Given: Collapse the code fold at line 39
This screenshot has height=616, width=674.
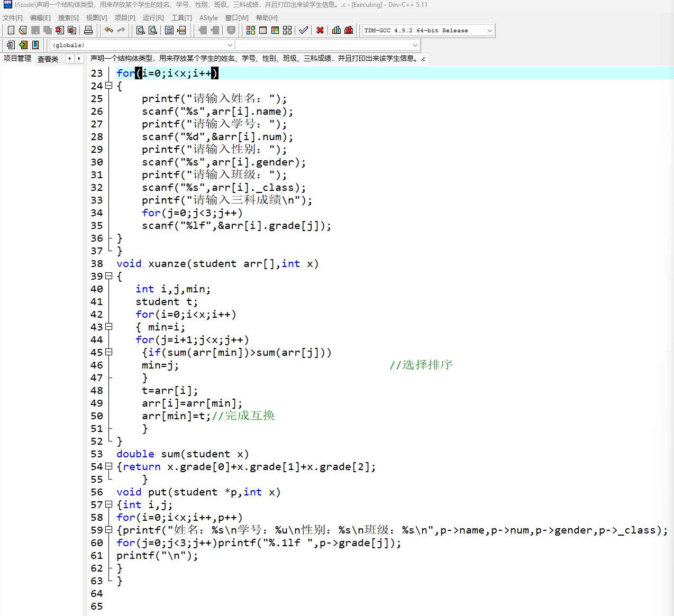Looking at the screenshot, I should [x=109, y=276].
